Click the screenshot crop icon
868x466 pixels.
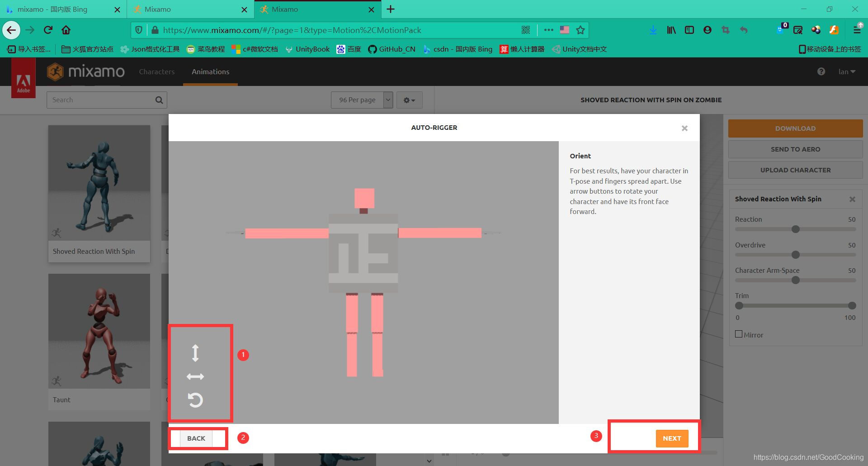pos(726,30)
